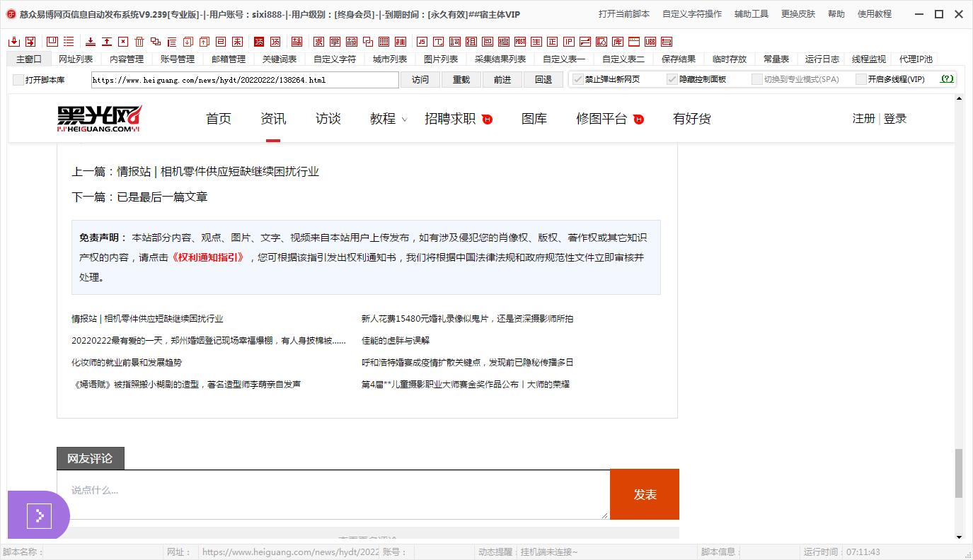Click the 主 toolbar icon

pyautogui.click(x=536, y=42)
